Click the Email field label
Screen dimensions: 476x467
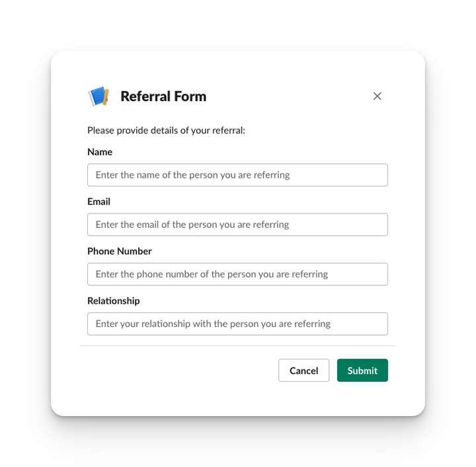(x=99, y=201)
